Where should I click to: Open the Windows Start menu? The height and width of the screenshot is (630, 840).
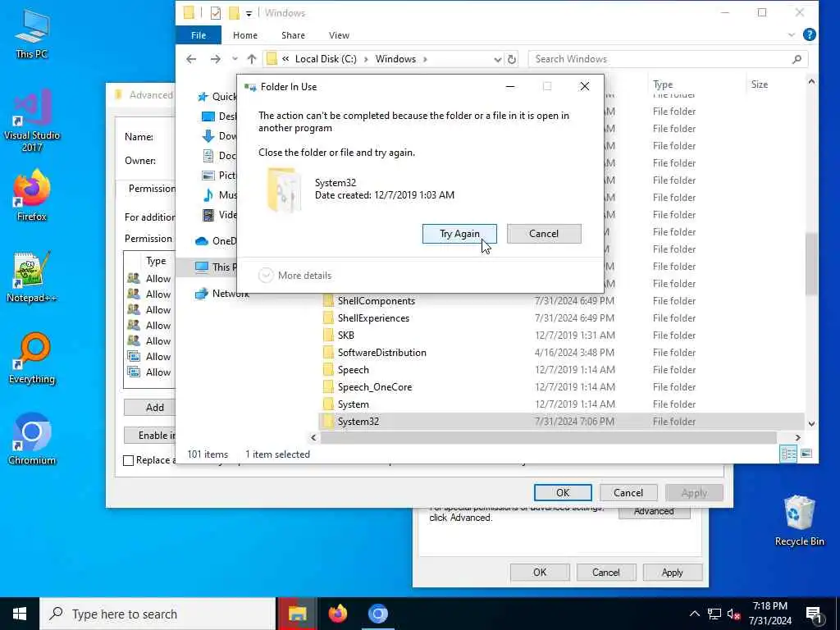(x=20, y=614)
